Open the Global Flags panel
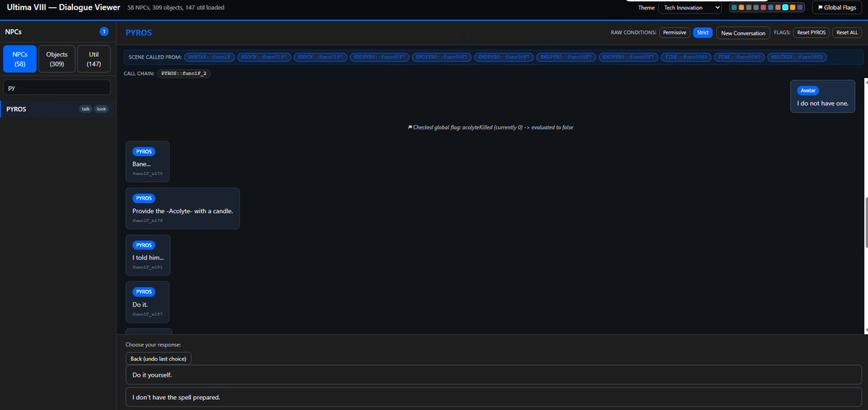Image resolution: width=868 pixels, height=410 pixels. click(837, 7)
